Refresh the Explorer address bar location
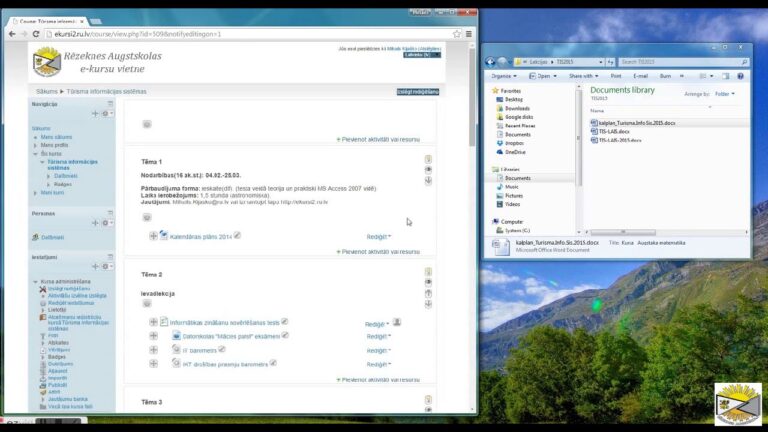This screenshot has width=768, height=432. click(610, 62)
